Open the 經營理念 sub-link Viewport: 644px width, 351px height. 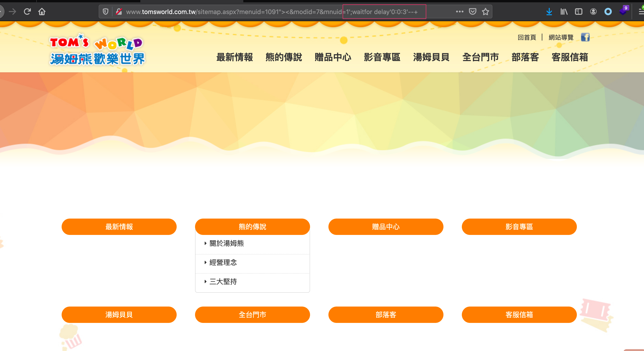point(223,262)
